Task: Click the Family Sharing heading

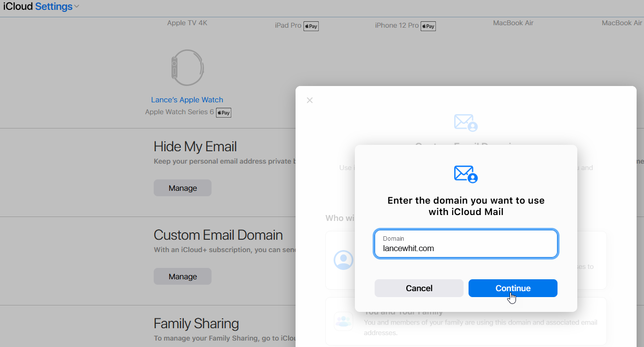Action: pos(196,323)
